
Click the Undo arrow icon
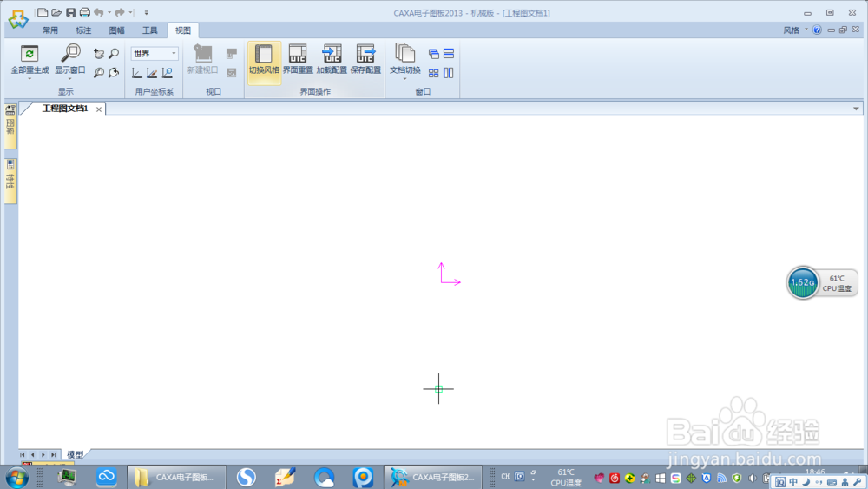[x=99, y=12]
